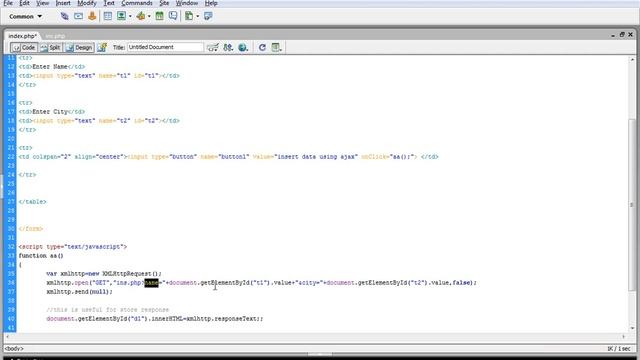Click the highlighted "name" text on line 36
Screen dimensions: 640x360
click(x=151, y=282)
